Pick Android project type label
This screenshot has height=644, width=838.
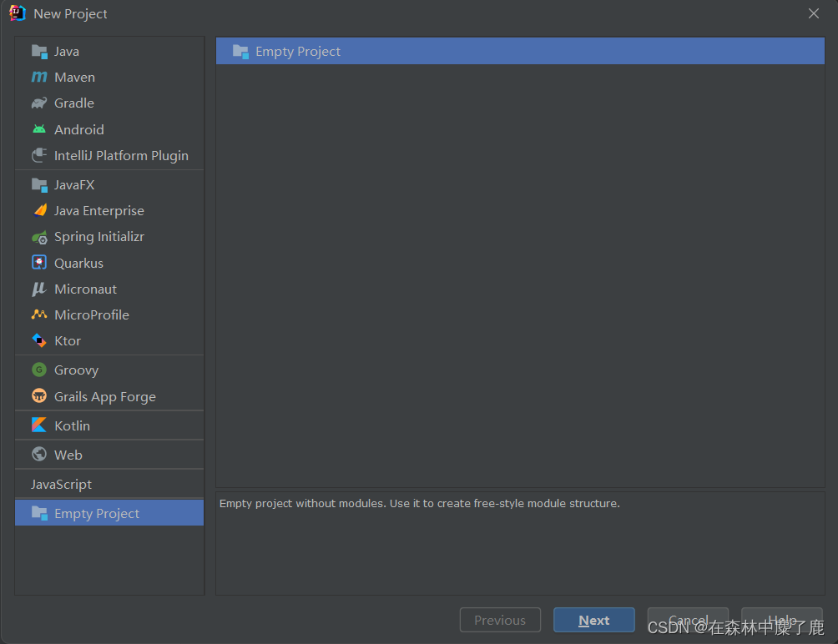pos(79,130)
